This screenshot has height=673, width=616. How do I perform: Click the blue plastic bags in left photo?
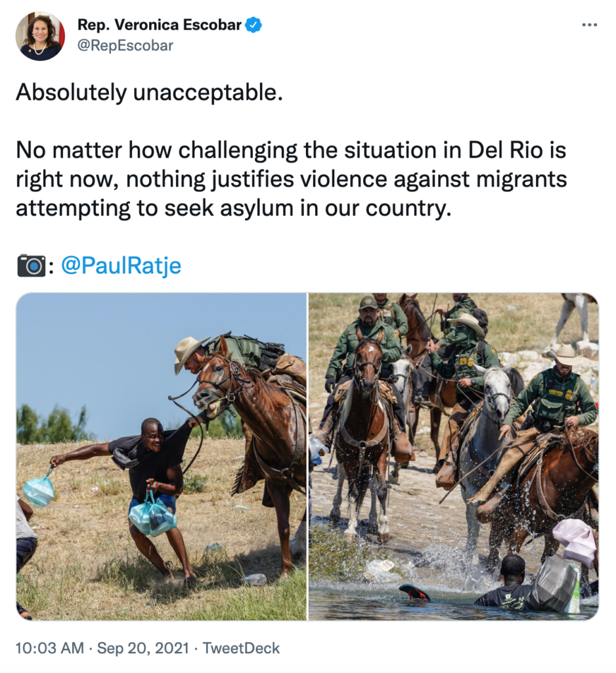[153, 515]
